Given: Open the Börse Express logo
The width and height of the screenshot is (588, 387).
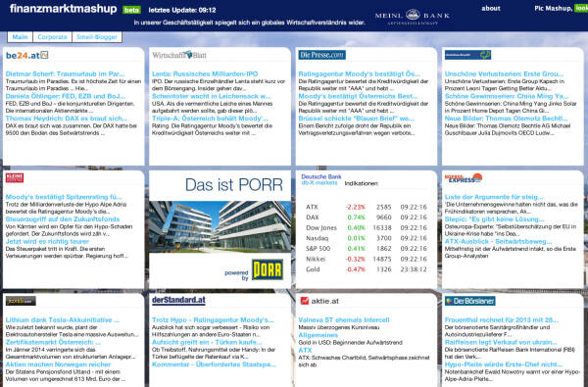Looking at the screenshot, I should (x=464, y=178).
